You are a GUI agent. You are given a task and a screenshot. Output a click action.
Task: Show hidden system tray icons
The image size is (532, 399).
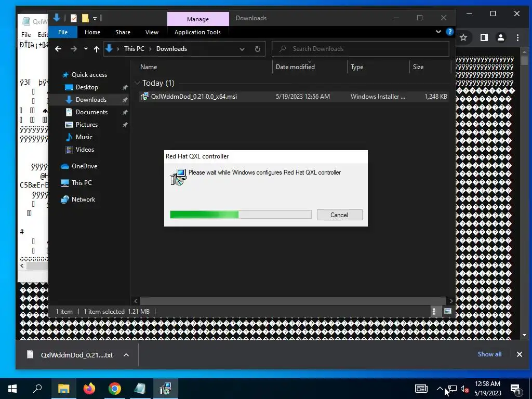click(440, 389)
